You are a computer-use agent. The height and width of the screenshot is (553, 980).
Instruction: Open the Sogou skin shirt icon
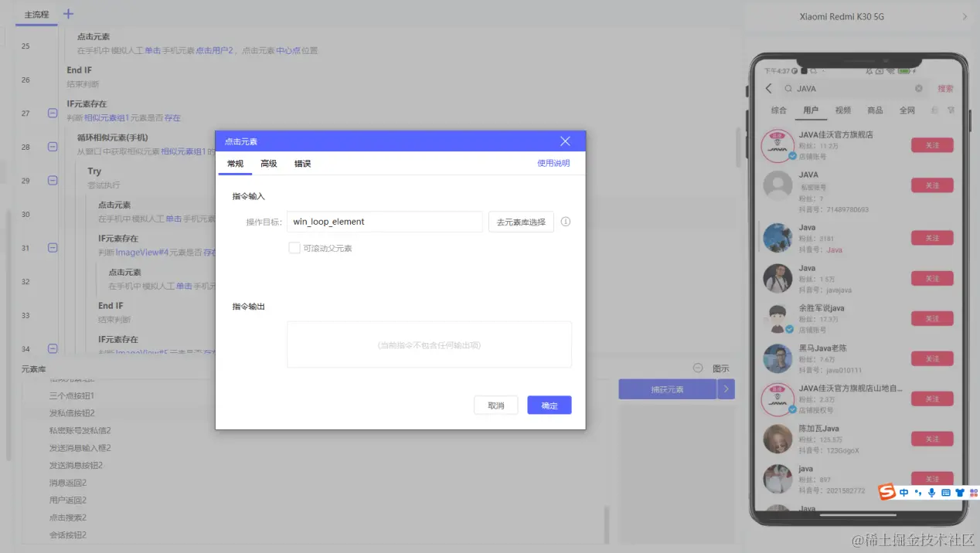(960, 493)
